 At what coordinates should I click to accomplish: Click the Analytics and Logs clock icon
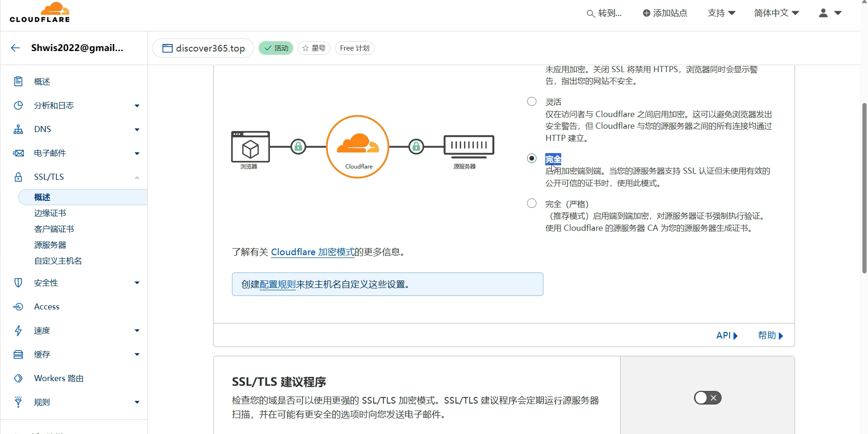(x=18, y=105)
